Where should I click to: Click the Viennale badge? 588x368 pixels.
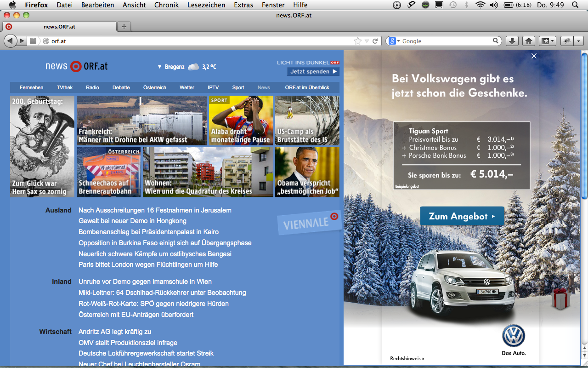310,223
